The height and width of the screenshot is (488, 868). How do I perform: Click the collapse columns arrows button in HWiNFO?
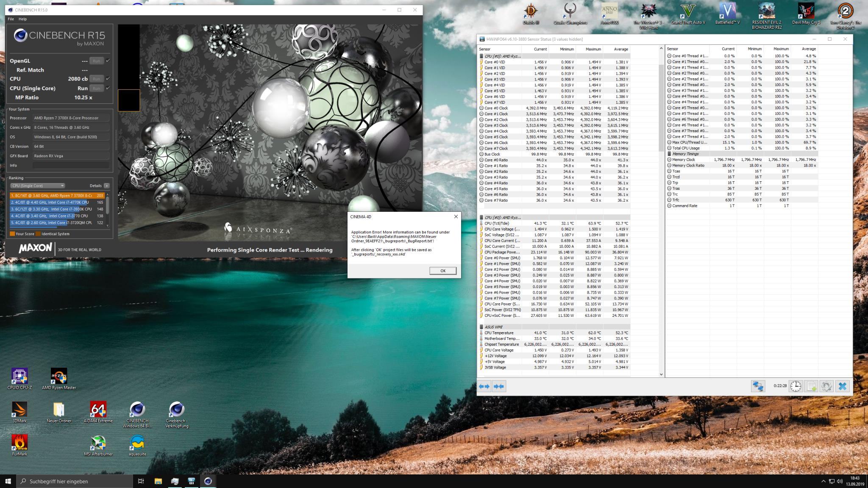pos(499,386)
